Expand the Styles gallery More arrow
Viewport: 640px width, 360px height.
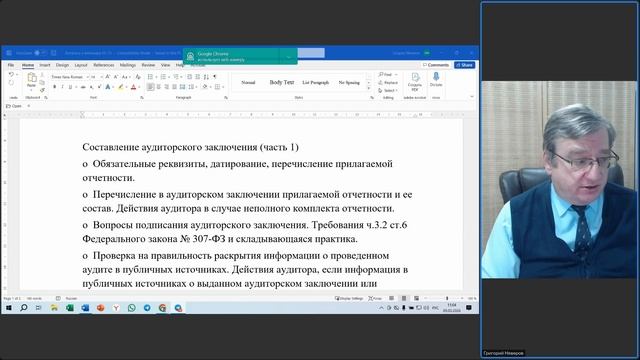coord(369,89)
